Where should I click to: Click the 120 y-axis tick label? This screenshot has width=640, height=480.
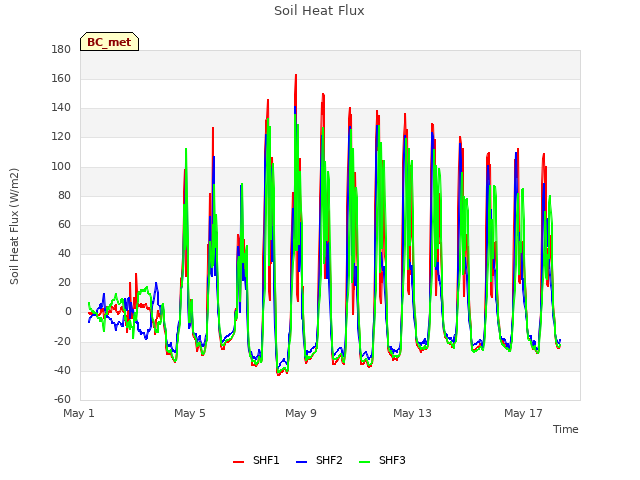pos(61,137)
